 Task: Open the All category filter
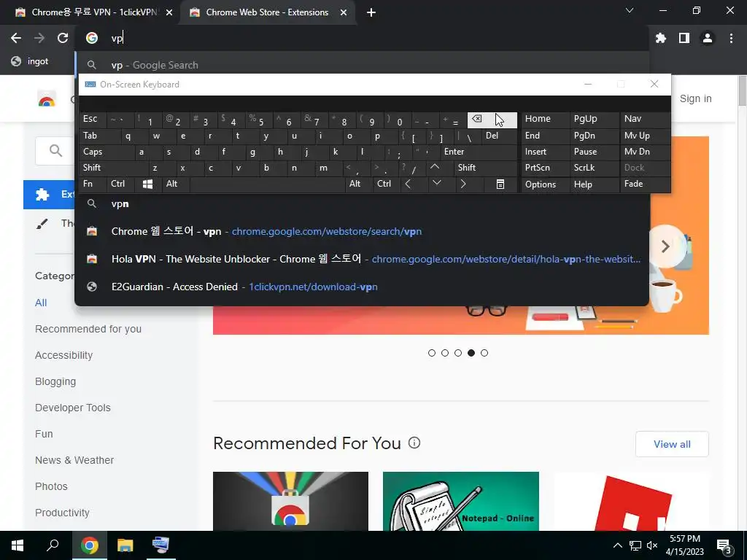pos(41,303)
